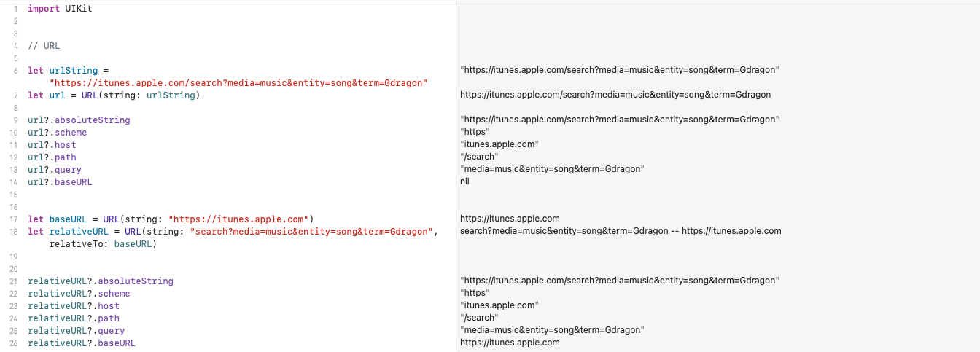
Task: Click the "https" result beside url?.scheme
Action: coord(475,132)
